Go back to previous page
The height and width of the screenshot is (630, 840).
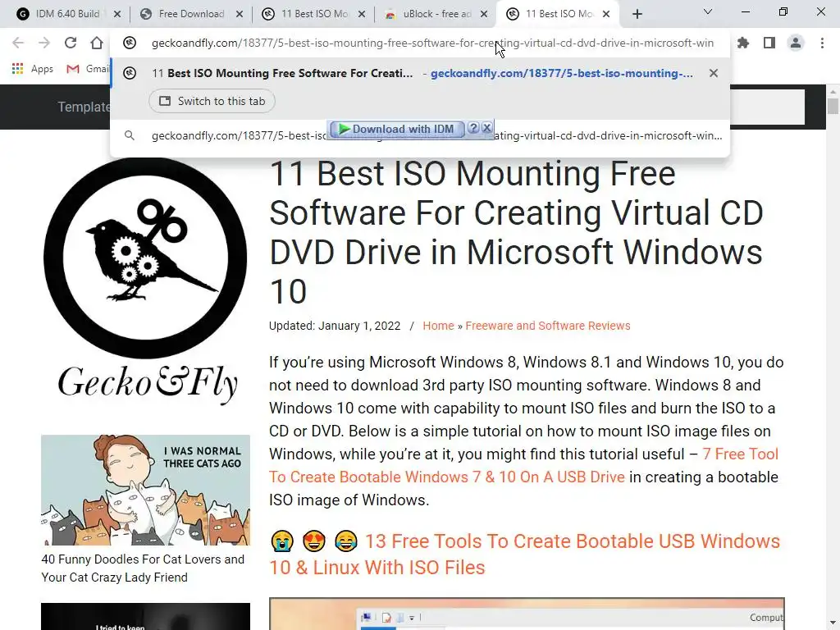(18, 43)
